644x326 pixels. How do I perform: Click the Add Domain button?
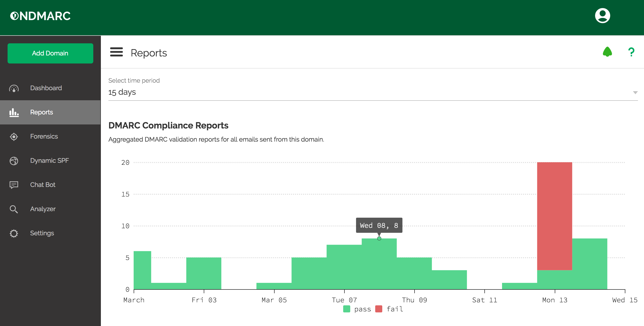click(50, 53)
